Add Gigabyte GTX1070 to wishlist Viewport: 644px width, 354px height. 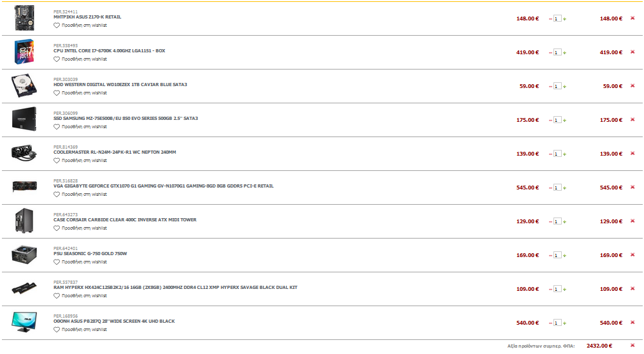pyautogui.click(x=80, y=195)
